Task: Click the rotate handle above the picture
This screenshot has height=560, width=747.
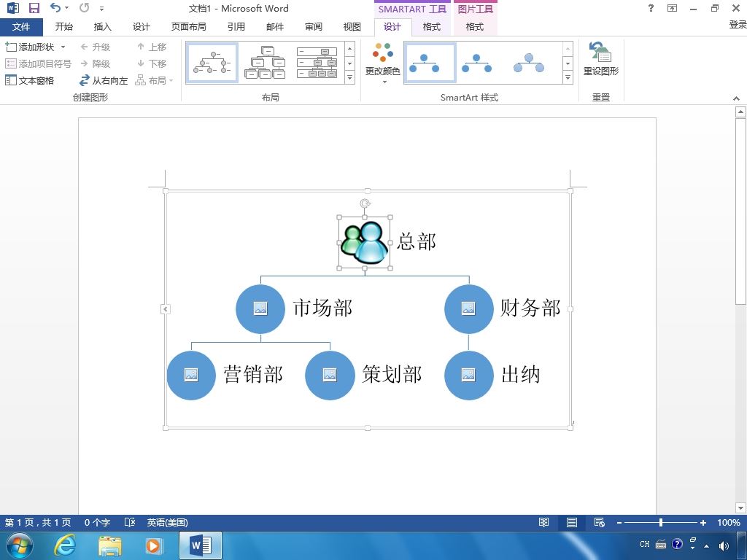Action: tap(365, 204)
